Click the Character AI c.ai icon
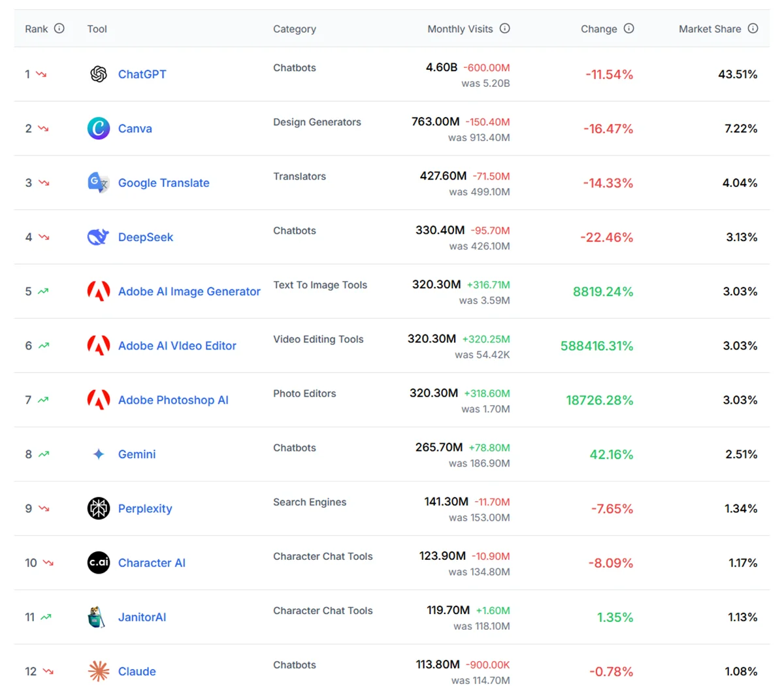 98,563
